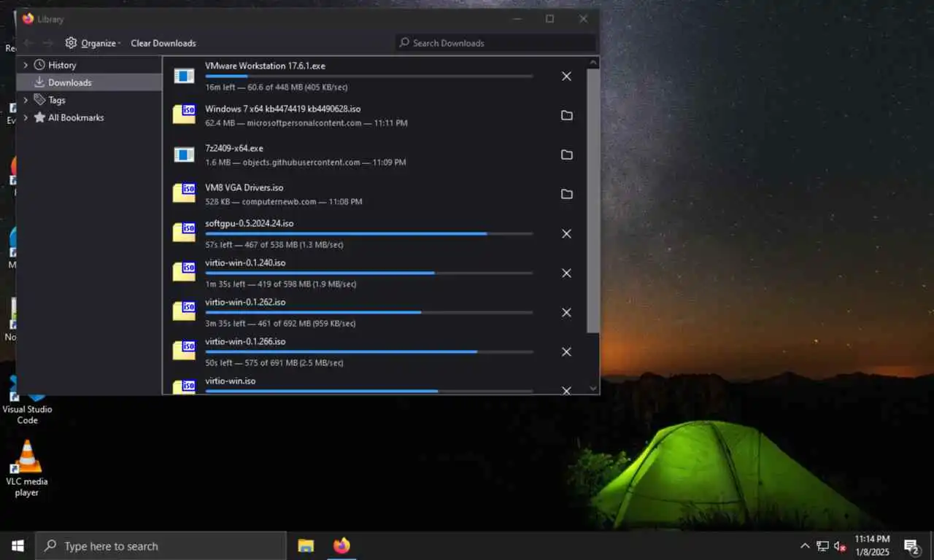Open containing folder for Windows 7 x64 iso
This screenshot has height=560, width=934.
coord(566,115)
